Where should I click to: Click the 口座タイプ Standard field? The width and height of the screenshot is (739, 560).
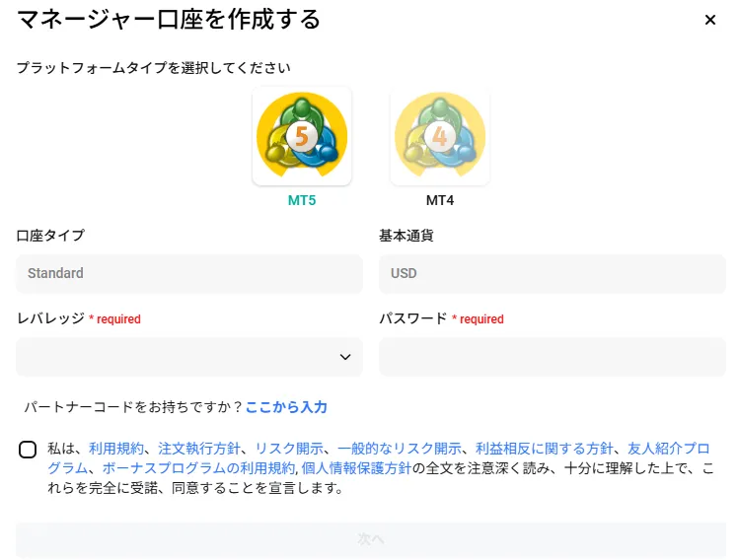[x=189, y=274]
